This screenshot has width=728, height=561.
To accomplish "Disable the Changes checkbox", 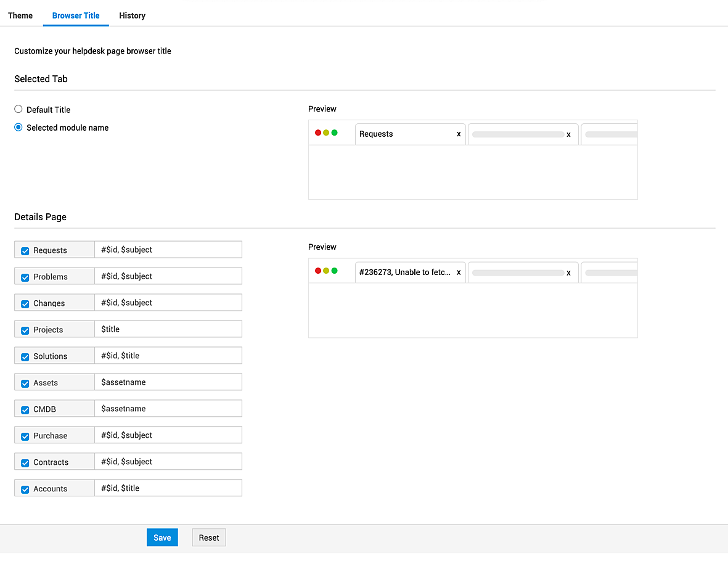I will (25, 304).
